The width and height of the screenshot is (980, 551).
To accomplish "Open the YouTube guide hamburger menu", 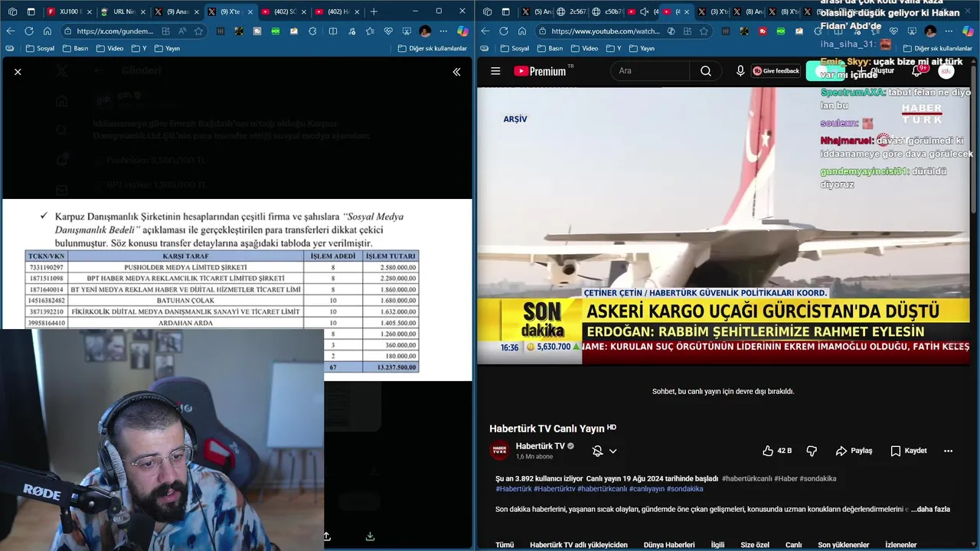I will click(x=495, y=71).
